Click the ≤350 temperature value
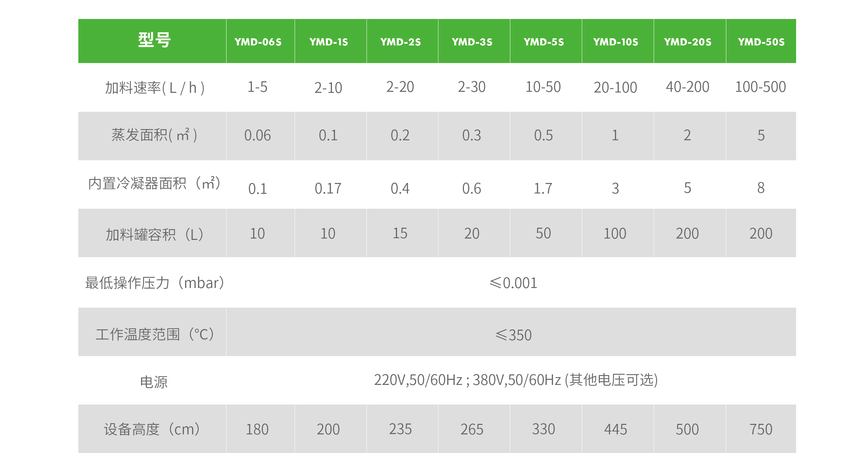The width and height of the screenshot is (868, 473). [x=513, y=335]
